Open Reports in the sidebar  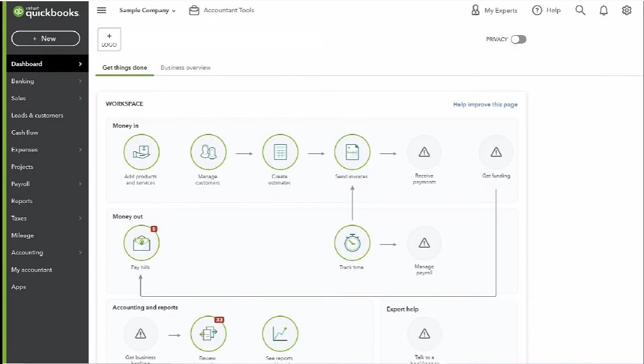[x=22, y=201]
